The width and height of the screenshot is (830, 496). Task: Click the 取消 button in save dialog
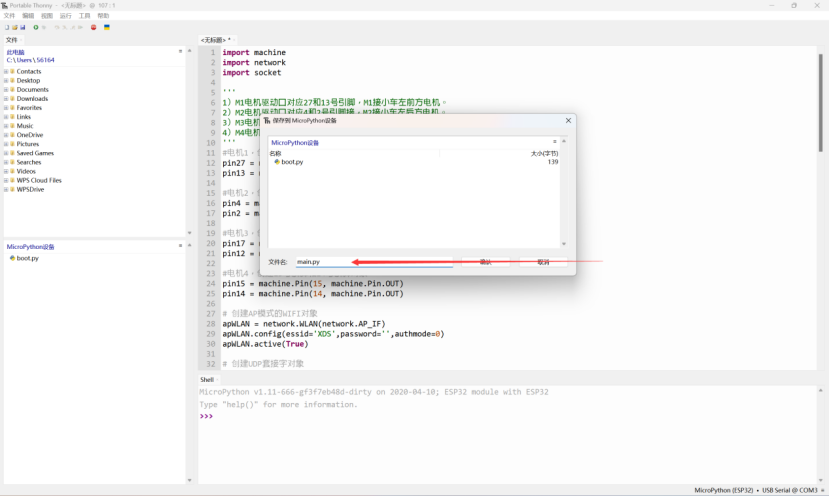[x=543, y=262]
